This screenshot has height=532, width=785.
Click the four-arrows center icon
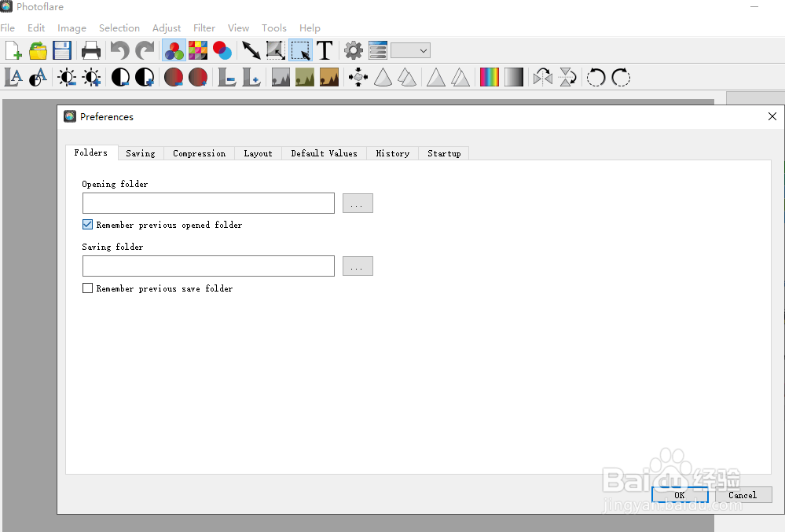tap(358, 78)
